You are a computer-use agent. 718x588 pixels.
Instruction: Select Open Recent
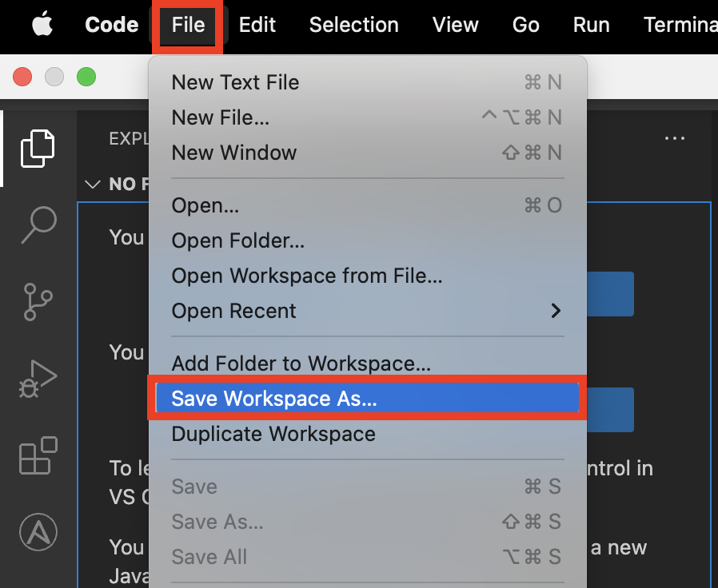click(x=368, y=311)
